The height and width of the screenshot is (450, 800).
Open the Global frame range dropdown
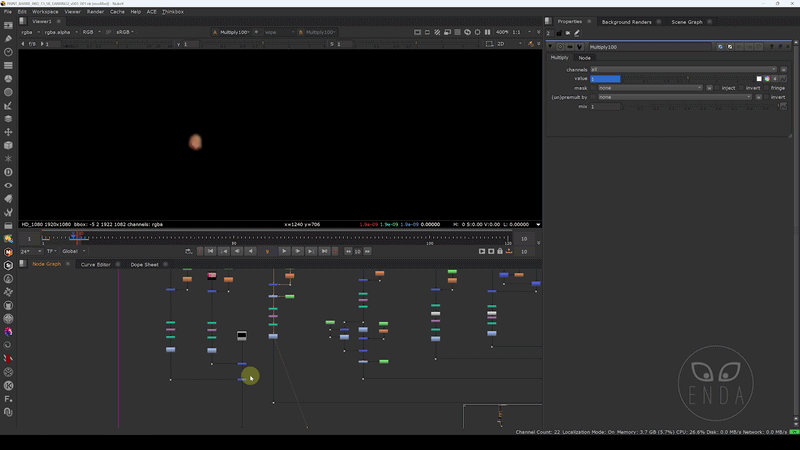[x=73, y=251]
